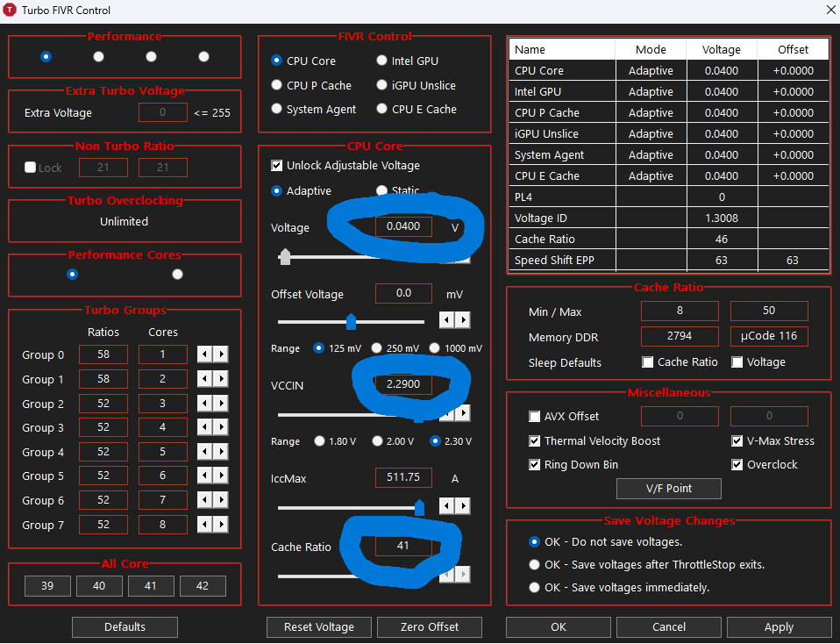
Task: Click the Apply button
Action: pos(779,626)
